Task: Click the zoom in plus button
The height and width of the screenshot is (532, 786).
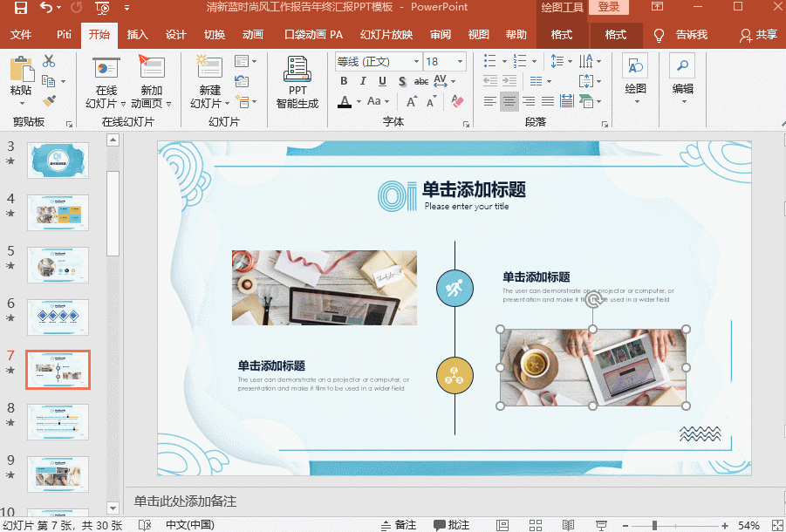Action: pyautogui.click(x=725, y=525)
